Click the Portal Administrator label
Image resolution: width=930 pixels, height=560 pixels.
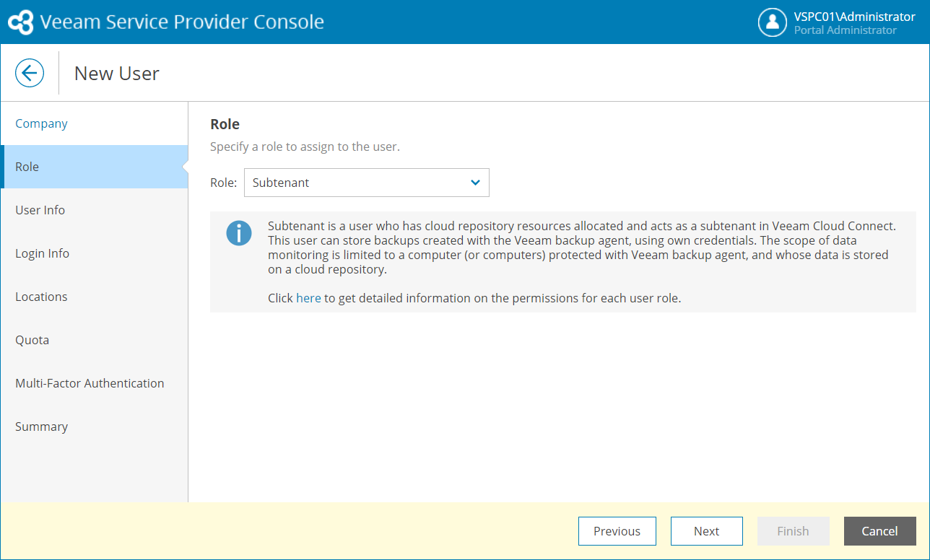846,30
